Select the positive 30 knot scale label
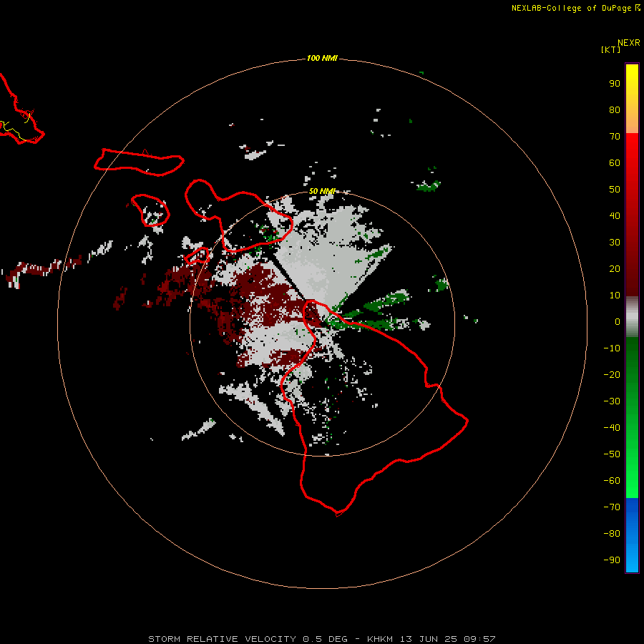Screen dimensions: 644x644 (615, 243)
